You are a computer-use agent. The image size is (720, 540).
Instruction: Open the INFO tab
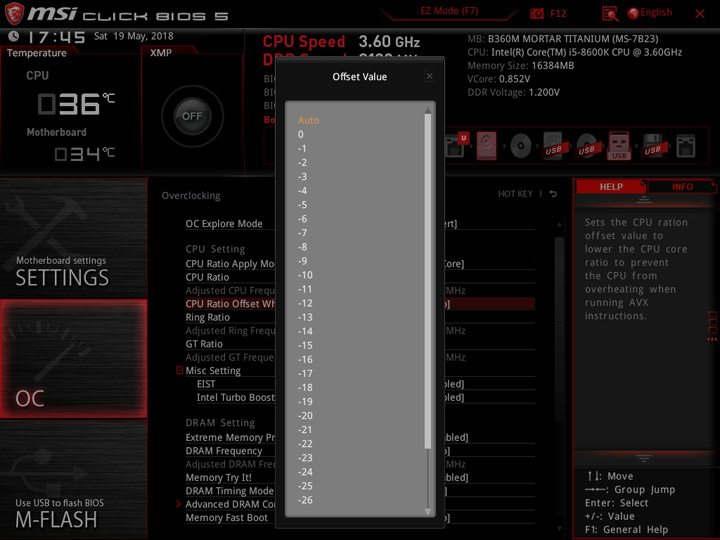tap(682, 187)
